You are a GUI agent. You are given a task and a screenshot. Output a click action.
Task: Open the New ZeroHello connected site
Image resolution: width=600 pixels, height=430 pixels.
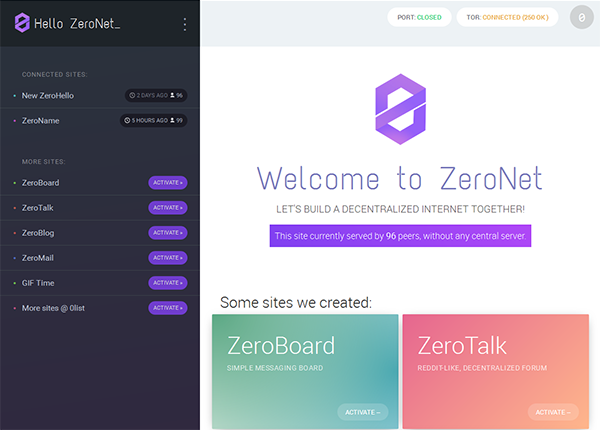point(48,96)
